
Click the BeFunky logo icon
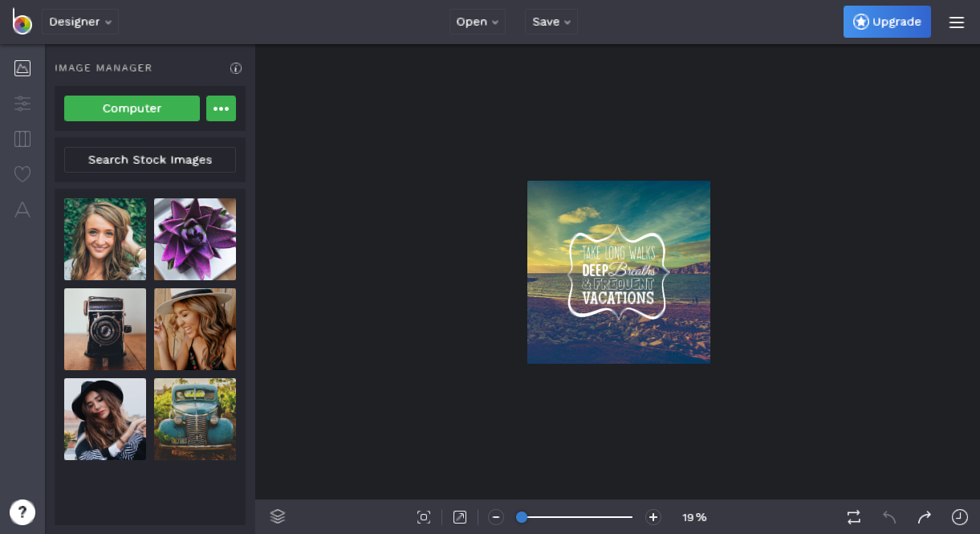(x=22, y=22)
